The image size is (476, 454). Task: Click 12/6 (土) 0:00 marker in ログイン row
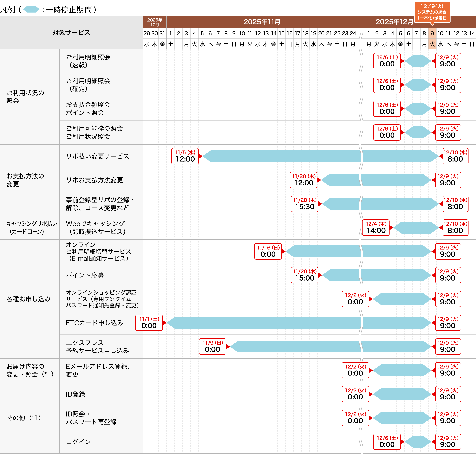pos(387,442)
